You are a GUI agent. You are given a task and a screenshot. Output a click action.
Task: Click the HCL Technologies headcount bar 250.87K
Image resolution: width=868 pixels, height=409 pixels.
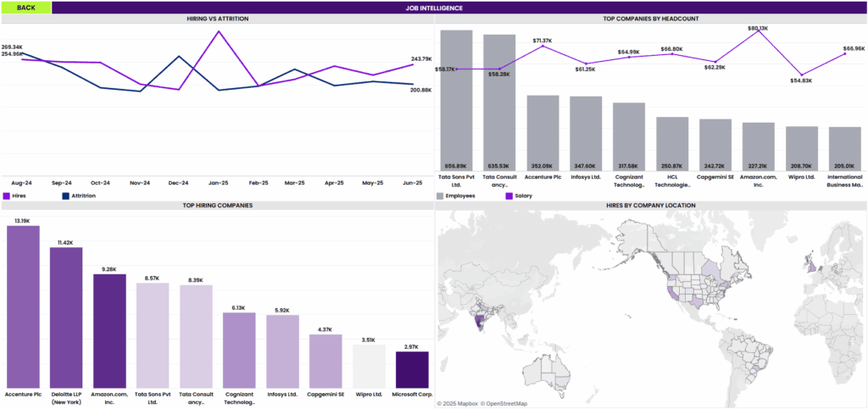click(672, 144)
